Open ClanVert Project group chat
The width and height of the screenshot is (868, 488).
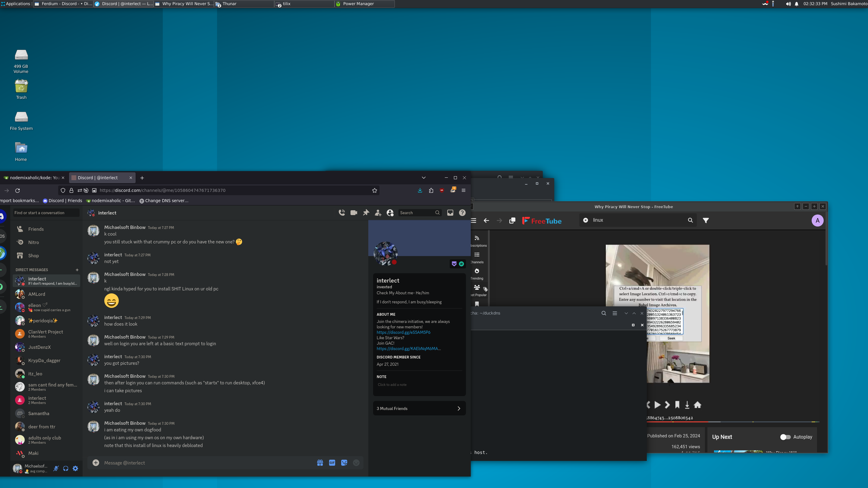coord(46,334)
